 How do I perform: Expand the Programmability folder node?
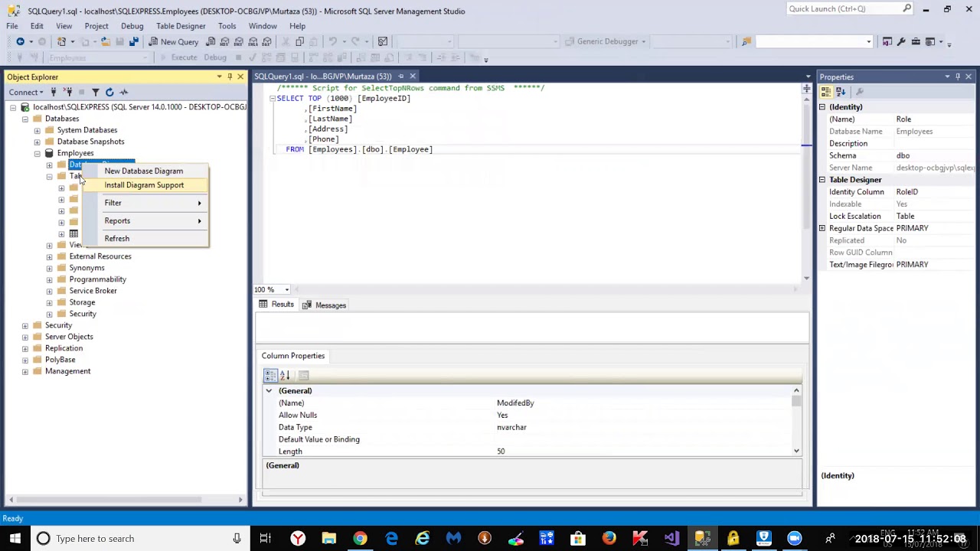pyautogui.click(x=50, y=279)
